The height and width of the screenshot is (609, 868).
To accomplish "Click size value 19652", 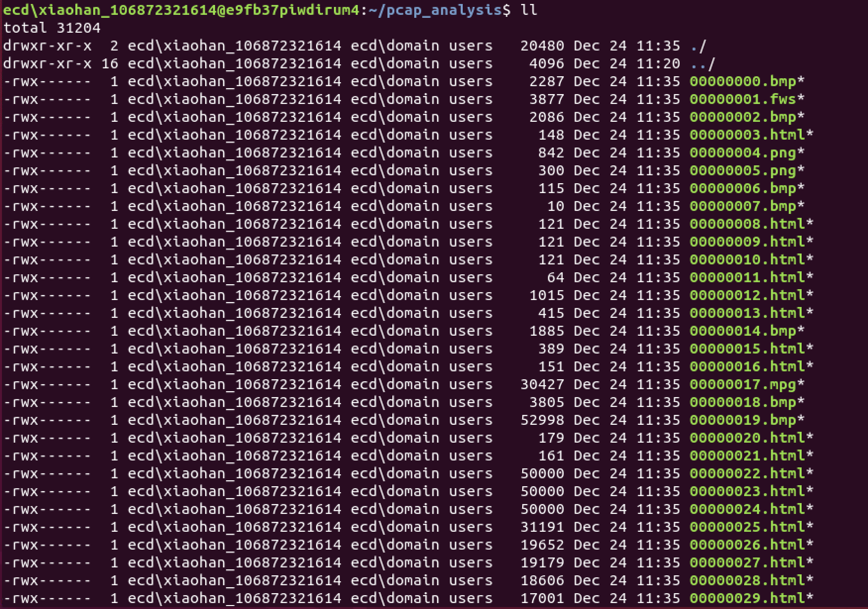I will (x=542, y=545).
